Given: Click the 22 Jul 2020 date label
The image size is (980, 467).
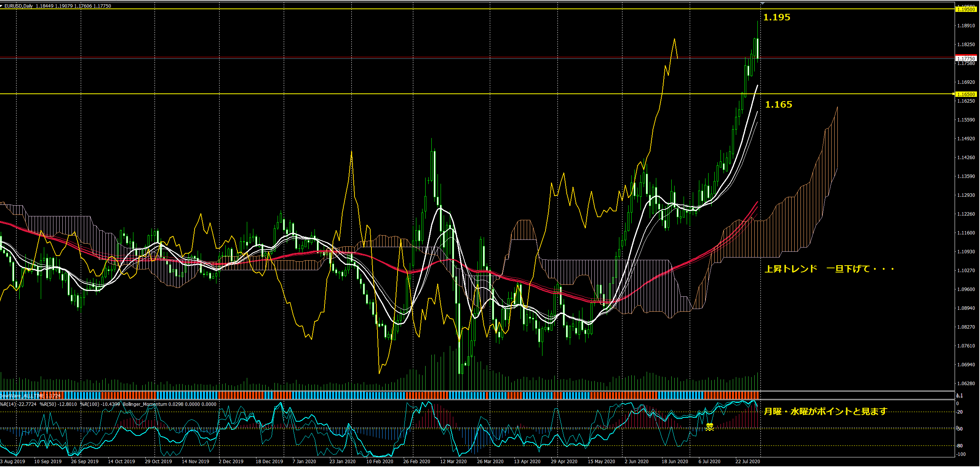Looking at the screenshot, I should pyautogui.click(x=747, y=461).
